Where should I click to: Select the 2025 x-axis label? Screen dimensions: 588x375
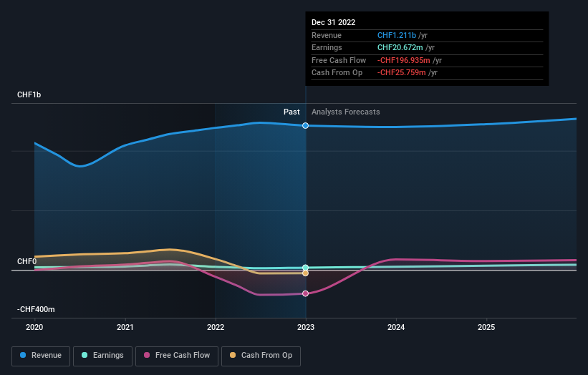click(x=486, y=328)
